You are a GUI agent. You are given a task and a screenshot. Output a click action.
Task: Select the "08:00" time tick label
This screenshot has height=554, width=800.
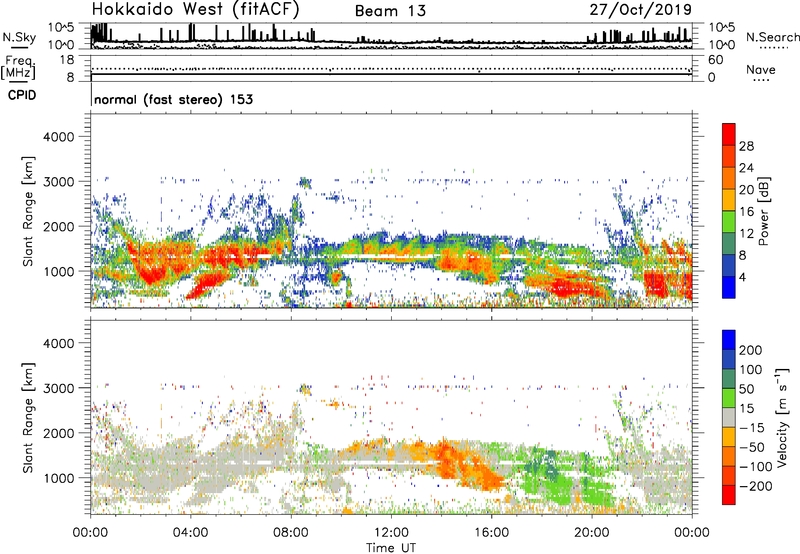tap(291, 533)
